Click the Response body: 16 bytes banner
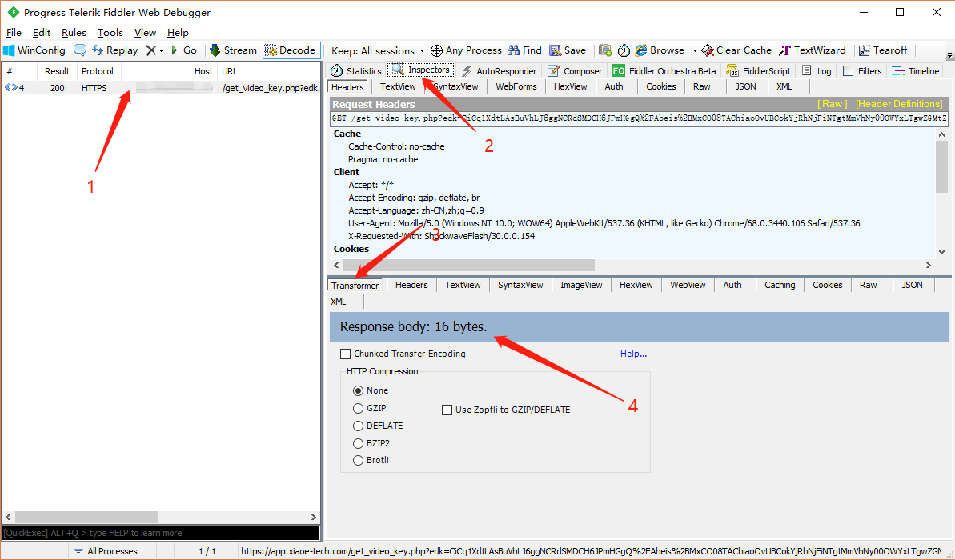Screen dimensions: 955x560 (x=639, y=327)
